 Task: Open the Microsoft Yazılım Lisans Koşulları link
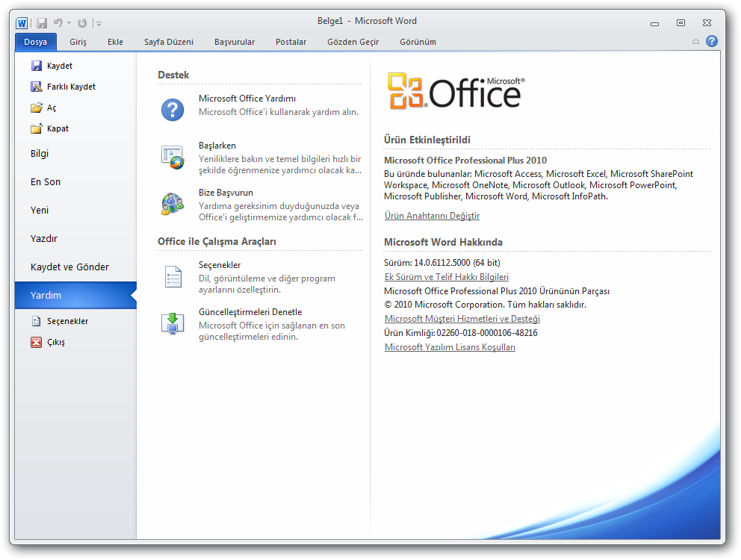tap(450, 347)
